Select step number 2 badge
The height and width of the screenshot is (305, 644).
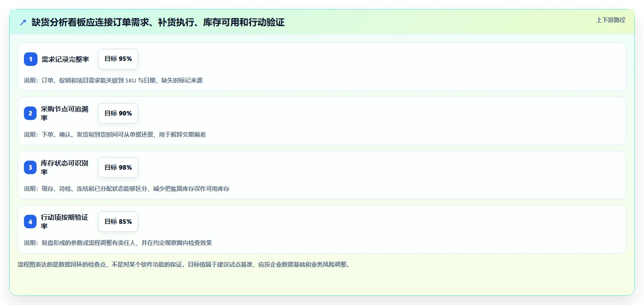(31, 113)
